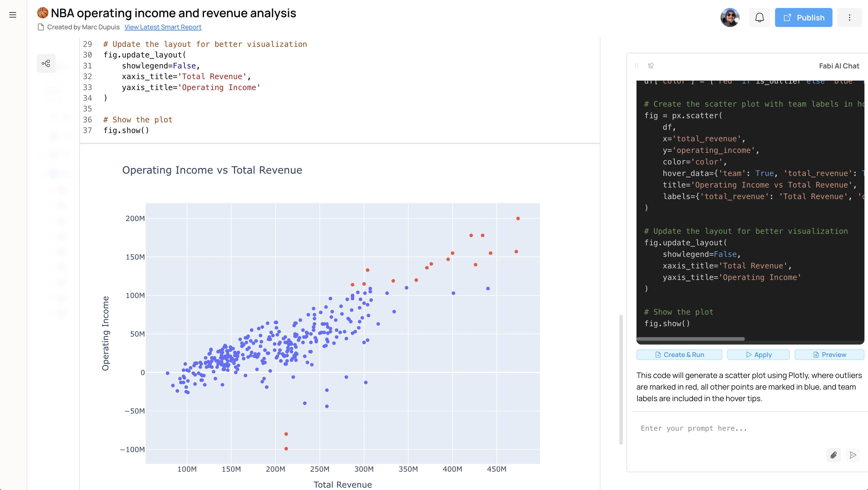This screenshot has height=490, width=868.
Task: Open View Latest Smart Report link
Action: click(163, 27)
